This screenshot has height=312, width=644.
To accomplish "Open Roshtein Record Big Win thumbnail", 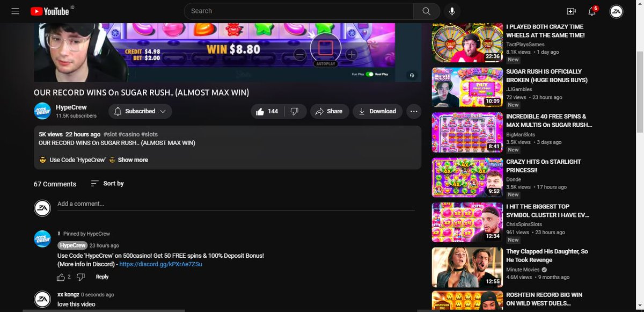I will pyautogui.click(x=467, y=301).
